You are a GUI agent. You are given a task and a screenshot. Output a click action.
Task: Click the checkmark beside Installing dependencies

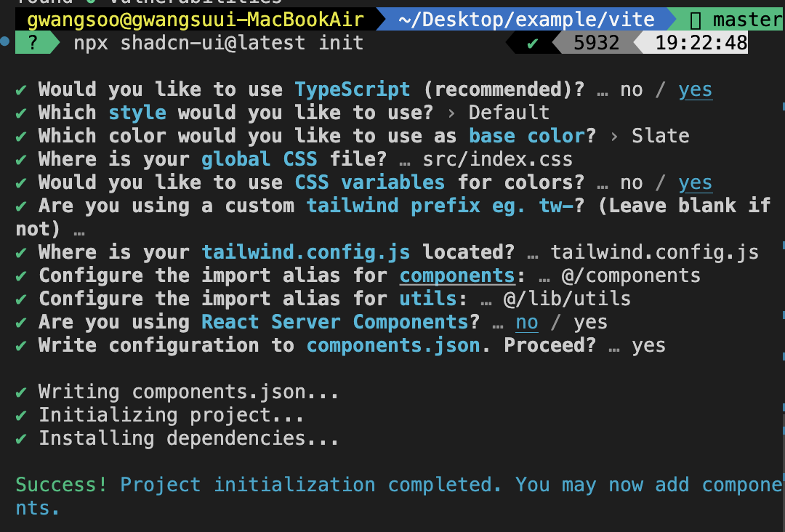click(x=21, y=439)
